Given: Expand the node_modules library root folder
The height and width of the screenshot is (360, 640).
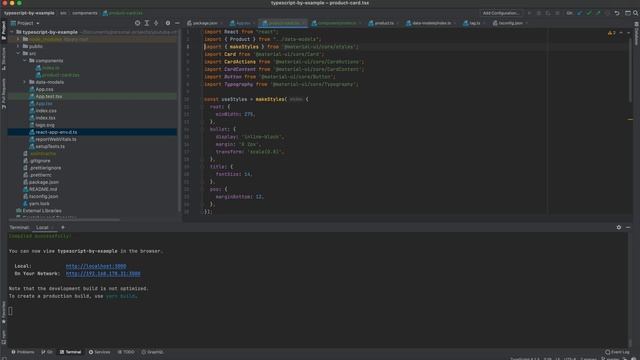Looking at the screenshot, I should (18, 39).
